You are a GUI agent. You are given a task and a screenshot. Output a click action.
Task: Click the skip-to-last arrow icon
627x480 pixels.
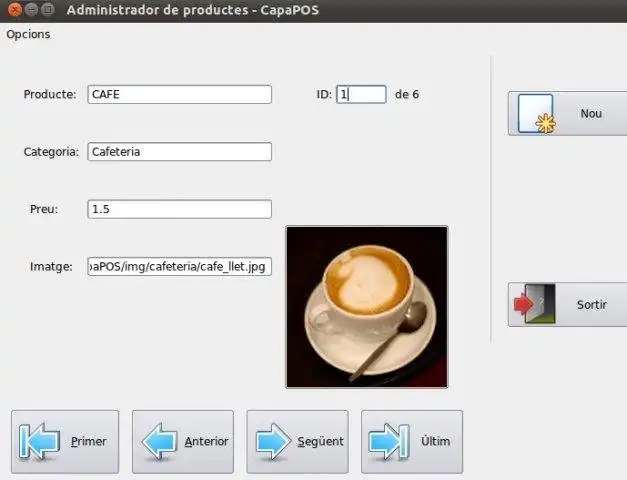(389, 441)
